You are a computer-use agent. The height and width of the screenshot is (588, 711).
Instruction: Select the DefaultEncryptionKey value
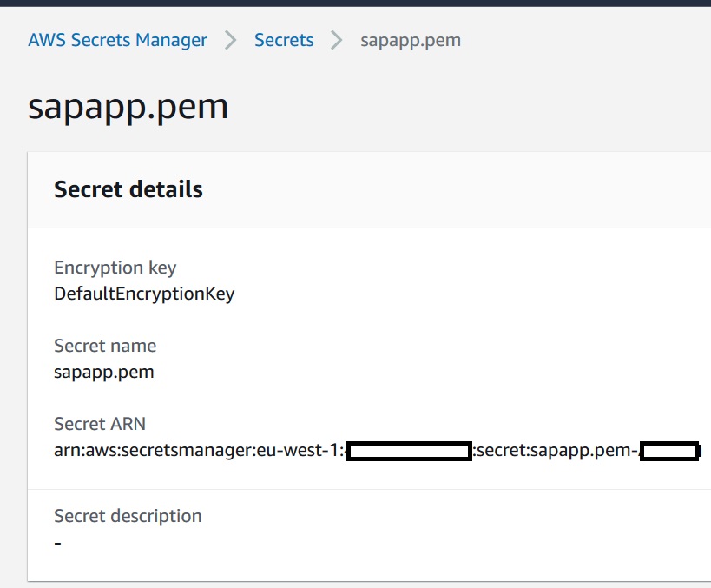pos(144,294)
